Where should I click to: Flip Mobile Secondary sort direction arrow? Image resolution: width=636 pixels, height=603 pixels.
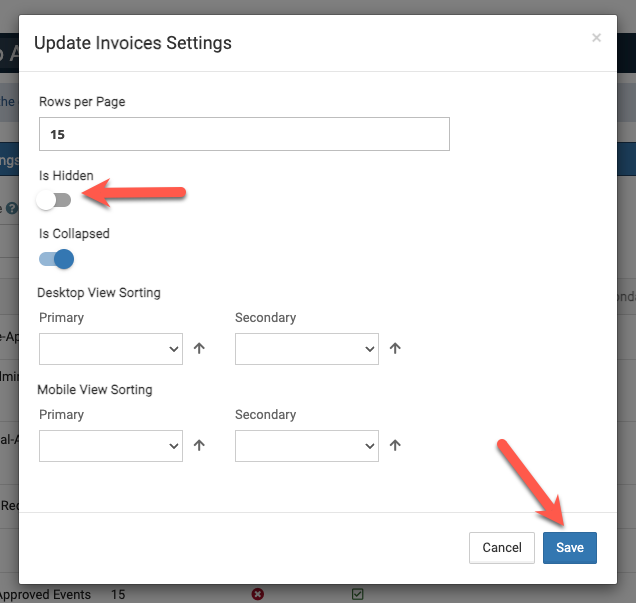(x=395, y=445)
